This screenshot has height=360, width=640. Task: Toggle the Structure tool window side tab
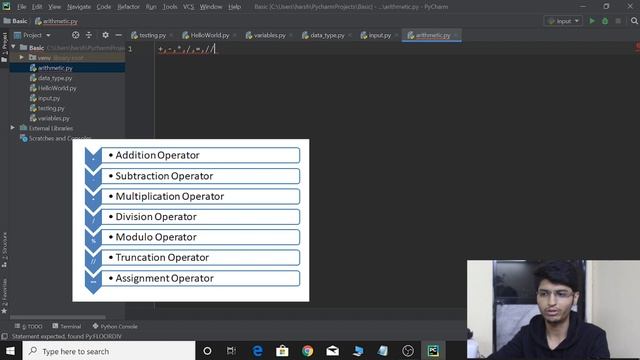pyautogui.click(x=4, y=249)
